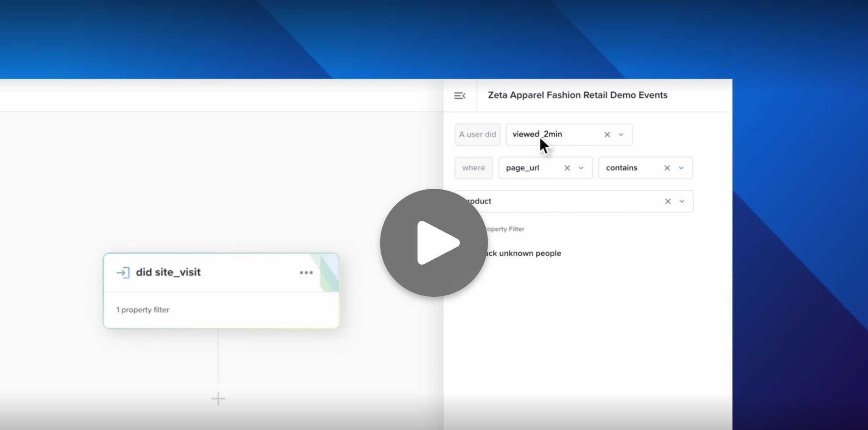Play the demo video
Screen dimensions: 868x430
[x=434, y=242]
